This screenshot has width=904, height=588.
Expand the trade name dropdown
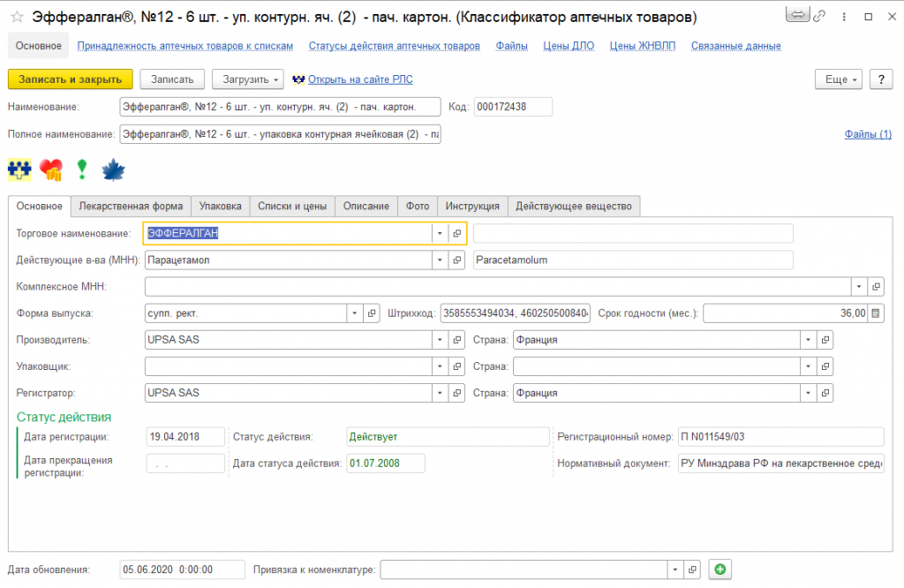440,233
